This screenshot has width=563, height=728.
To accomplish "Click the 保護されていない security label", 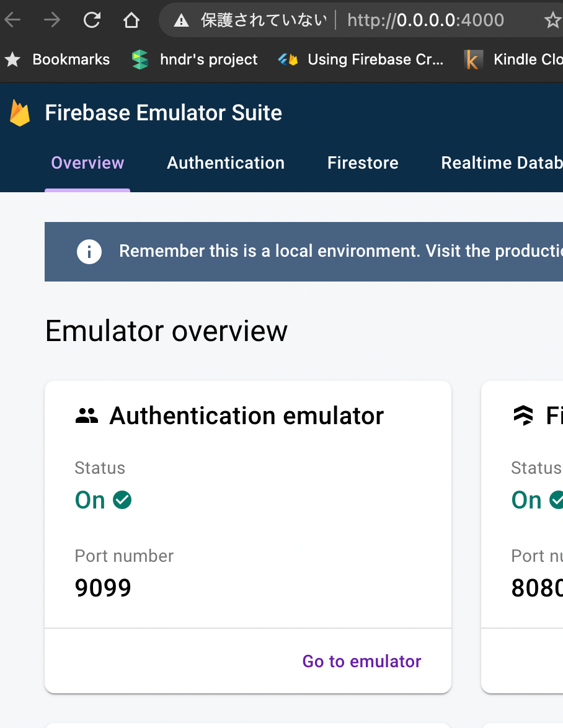I will point(264,20).
